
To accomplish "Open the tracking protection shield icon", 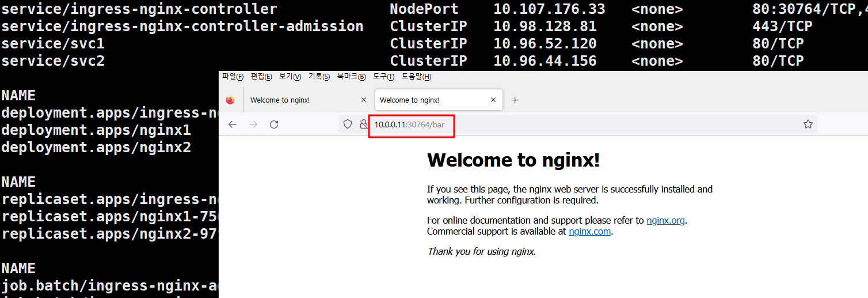I will click(x=348, y=124).
